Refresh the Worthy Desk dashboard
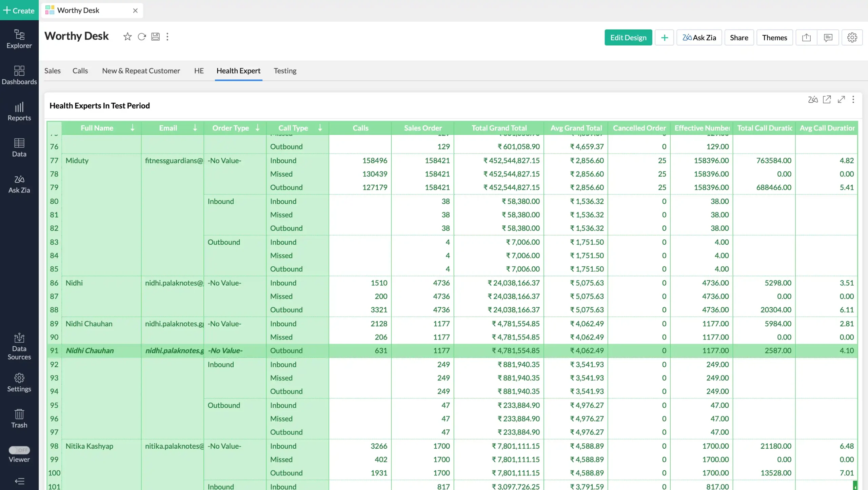 142,37
